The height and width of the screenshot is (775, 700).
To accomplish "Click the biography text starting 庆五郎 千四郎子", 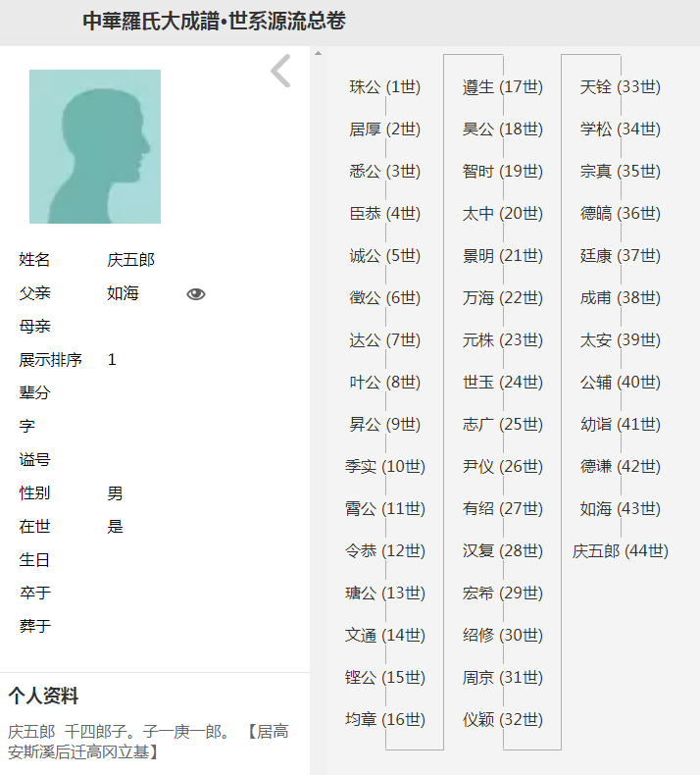I will (x=148, y=742).
